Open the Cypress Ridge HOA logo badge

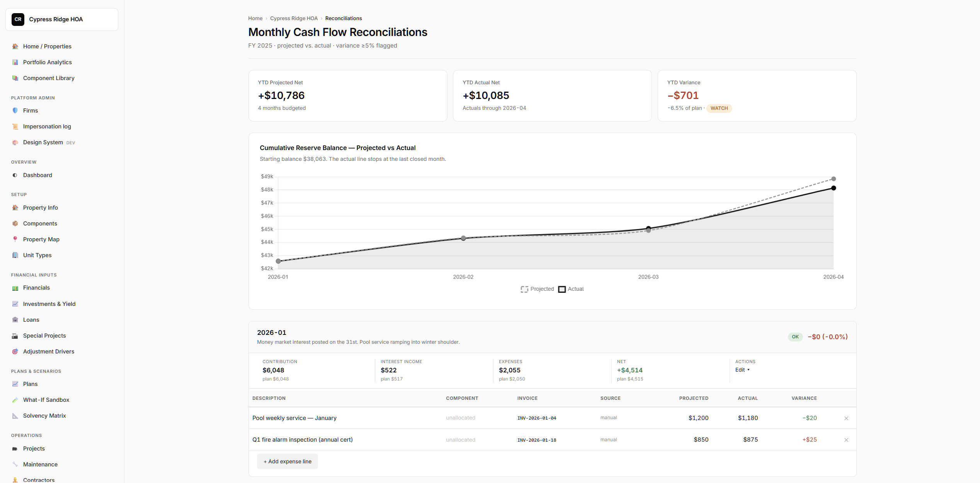(x=18, y=19)
